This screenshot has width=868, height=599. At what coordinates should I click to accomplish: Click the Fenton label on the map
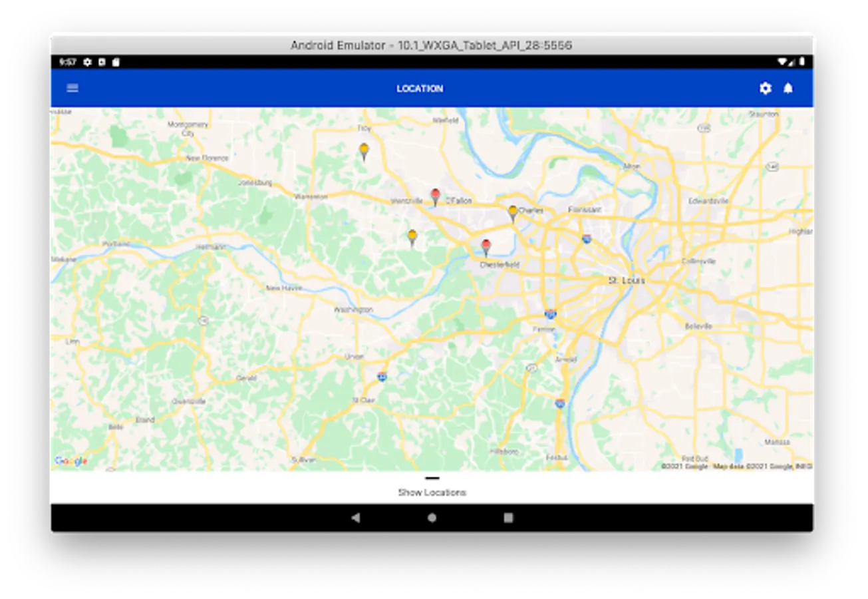pyautogui.click(x=543, y=329)
